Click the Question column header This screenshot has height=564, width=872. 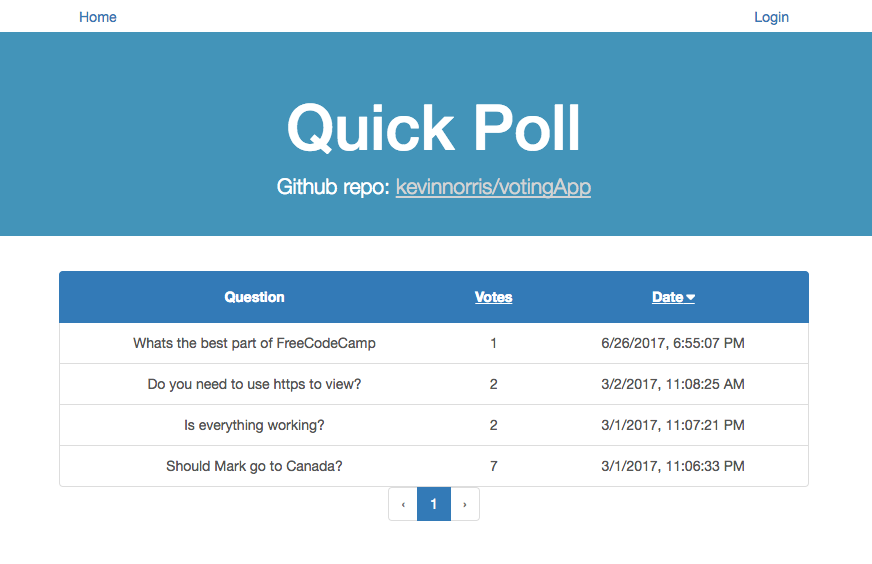tap(254, 297)
